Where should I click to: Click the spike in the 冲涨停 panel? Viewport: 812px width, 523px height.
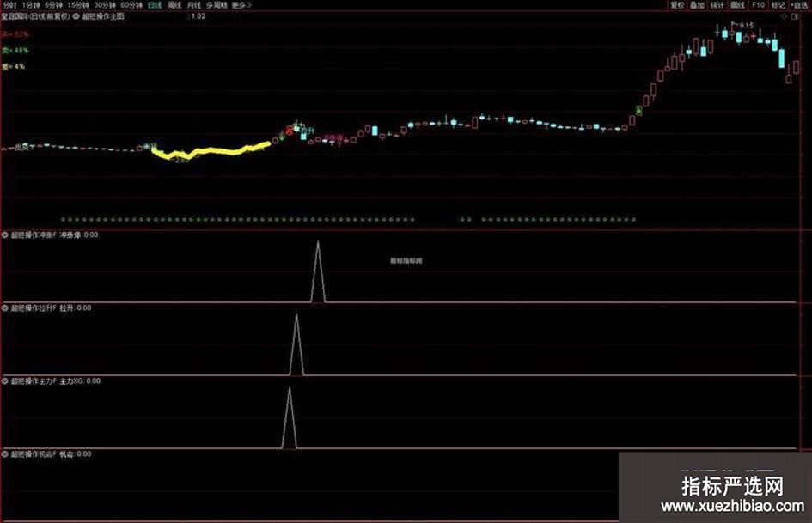(x=318, y=272)
